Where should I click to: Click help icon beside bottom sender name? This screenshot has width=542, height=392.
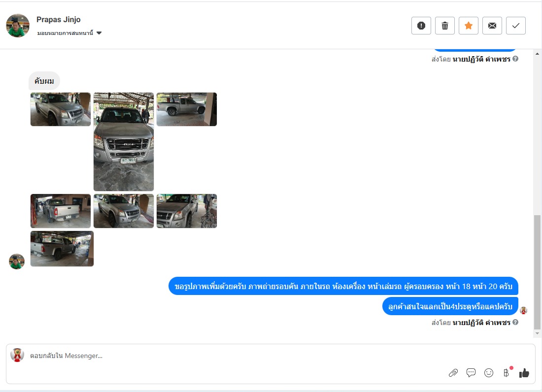click(x=515, y=322)
